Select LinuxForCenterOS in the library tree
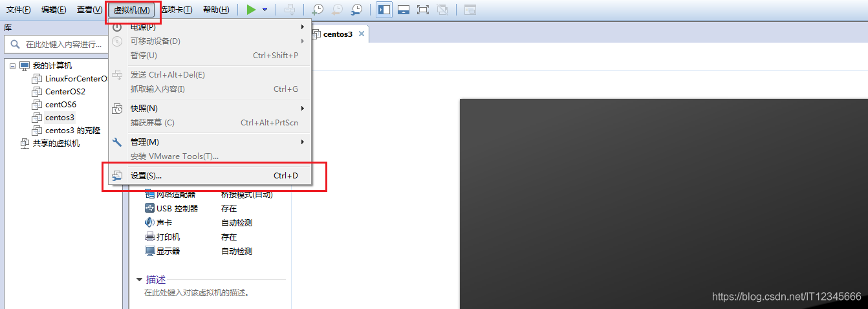The image size is (868, 309). [x=76, y=79]
